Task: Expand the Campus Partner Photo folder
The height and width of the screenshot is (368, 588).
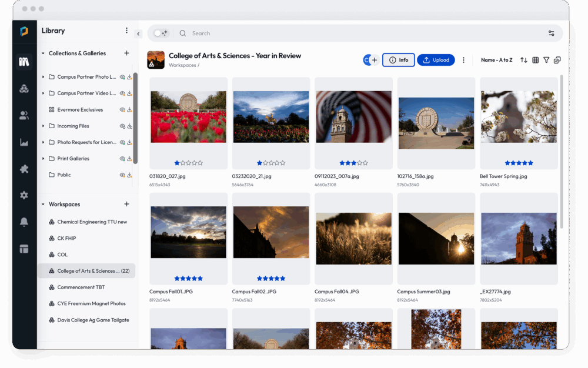Action: tap(44, 77)
